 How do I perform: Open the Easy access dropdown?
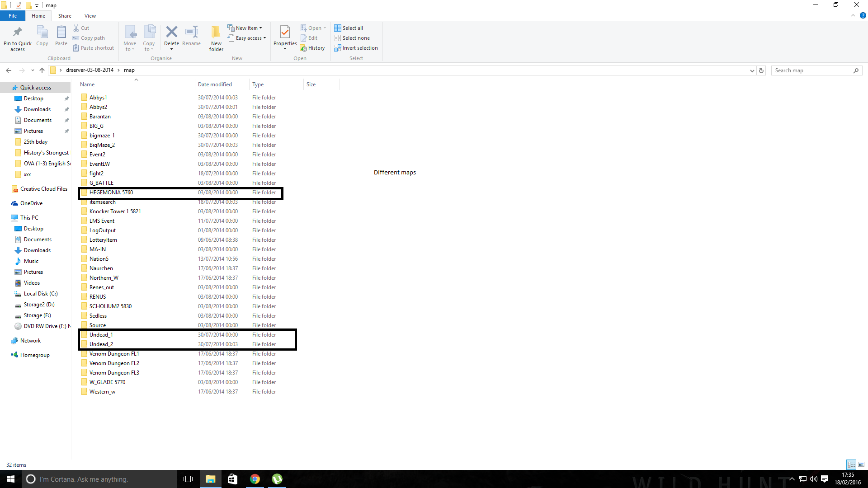click(247, 38)
